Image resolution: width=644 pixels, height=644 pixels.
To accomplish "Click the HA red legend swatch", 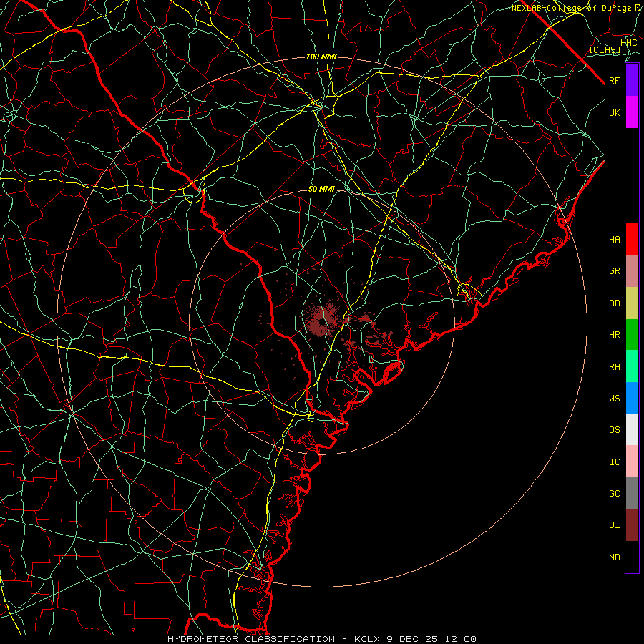I will point(632,239).
